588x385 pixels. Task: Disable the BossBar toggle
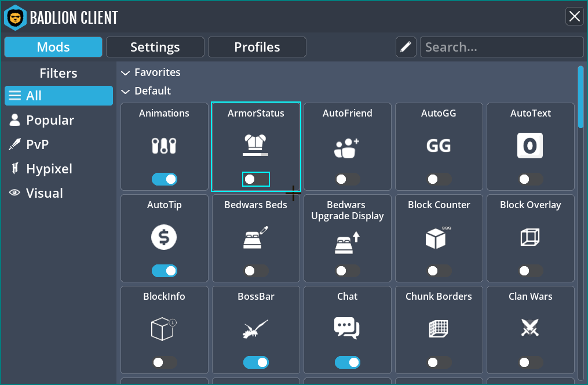point(255,362)
